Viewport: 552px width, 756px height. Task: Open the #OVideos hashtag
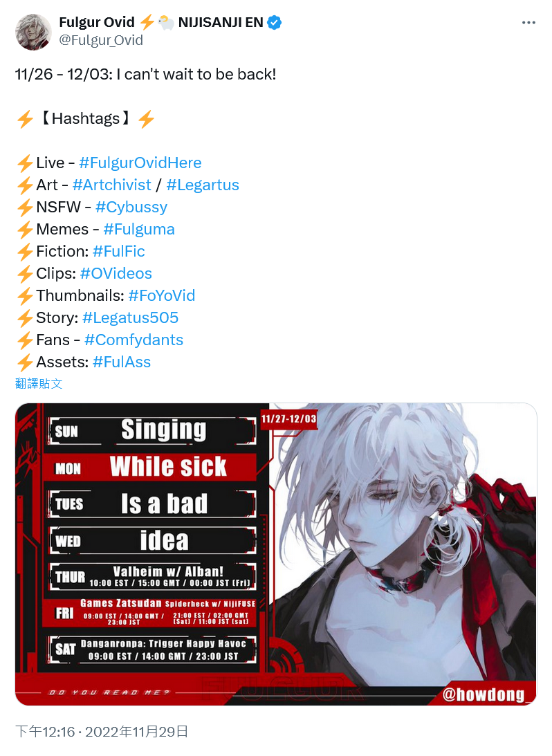116,274
